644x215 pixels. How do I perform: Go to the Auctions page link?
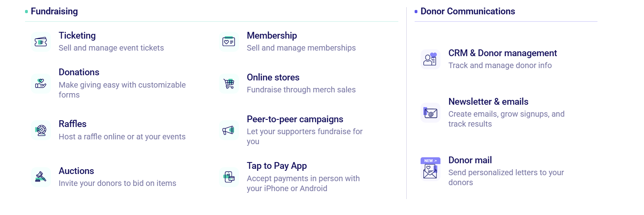[76, 171]
